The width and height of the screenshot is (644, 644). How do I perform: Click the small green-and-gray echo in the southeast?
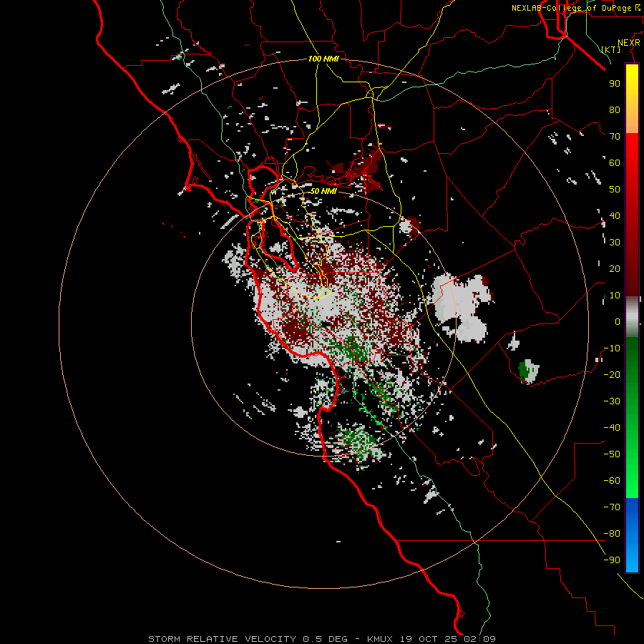pos(528,371)
